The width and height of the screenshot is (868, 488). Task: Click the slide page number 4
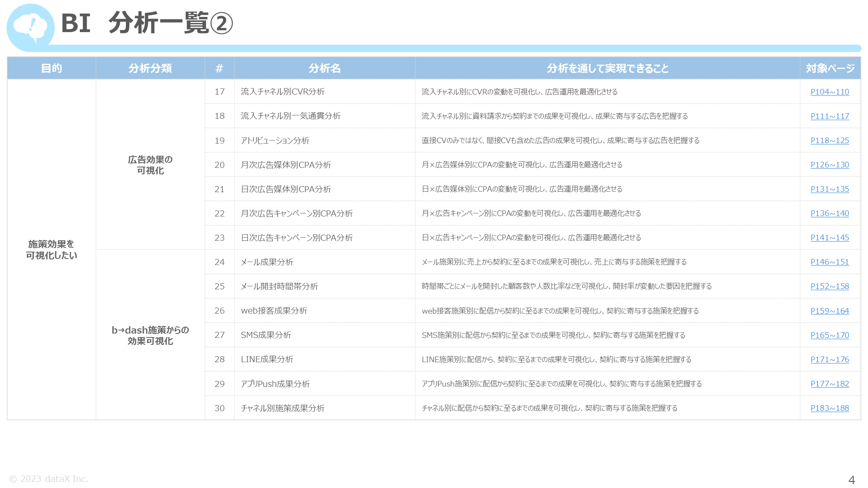[x=852, y=480]
